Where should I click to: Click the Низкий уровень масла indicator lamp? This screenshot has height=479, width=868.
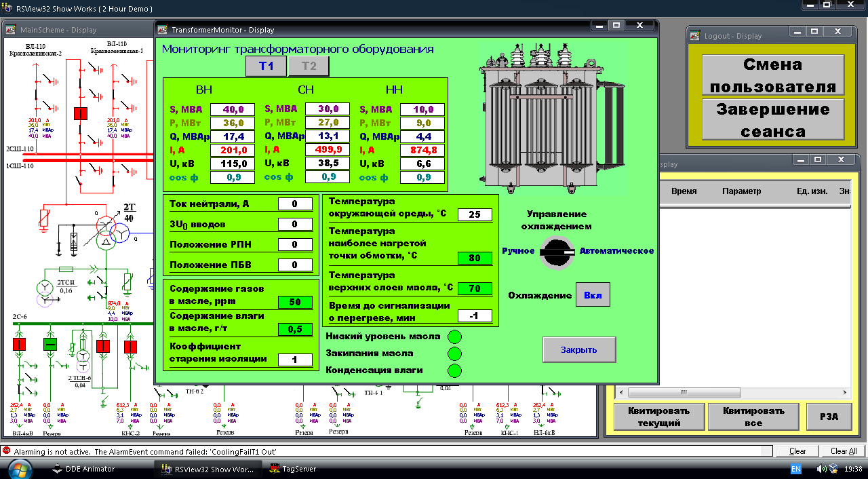click(x=454, y=337)
